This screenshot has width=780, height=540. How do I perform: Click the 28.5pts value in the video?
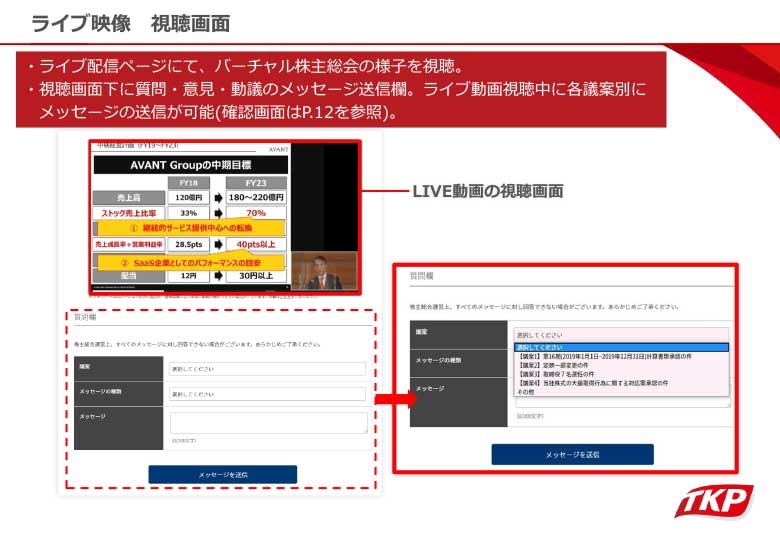click(x=189, y=244)
